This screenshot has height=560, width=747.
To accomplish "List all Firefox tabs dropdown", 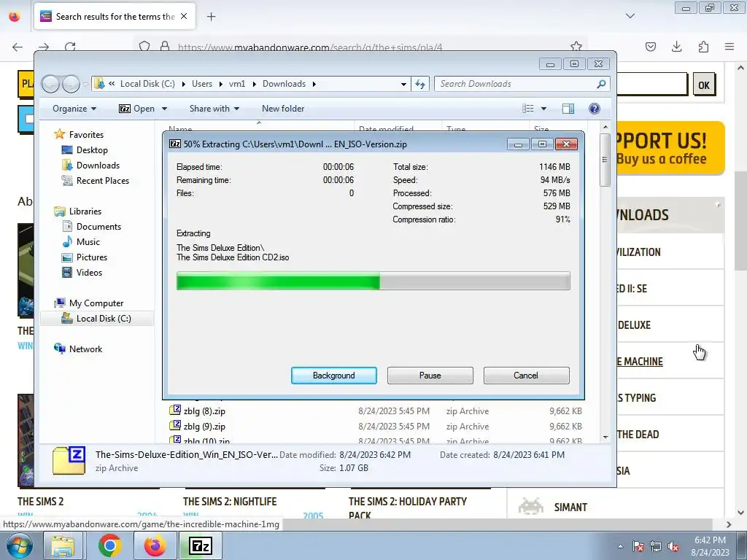I will (x=630, y=16).
